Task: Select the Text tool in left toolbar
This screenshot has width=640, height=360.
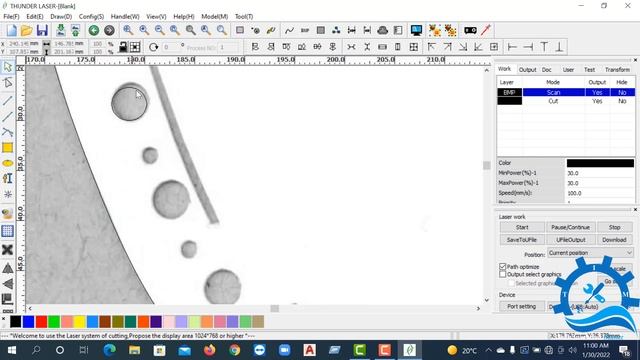Action: 7,178
